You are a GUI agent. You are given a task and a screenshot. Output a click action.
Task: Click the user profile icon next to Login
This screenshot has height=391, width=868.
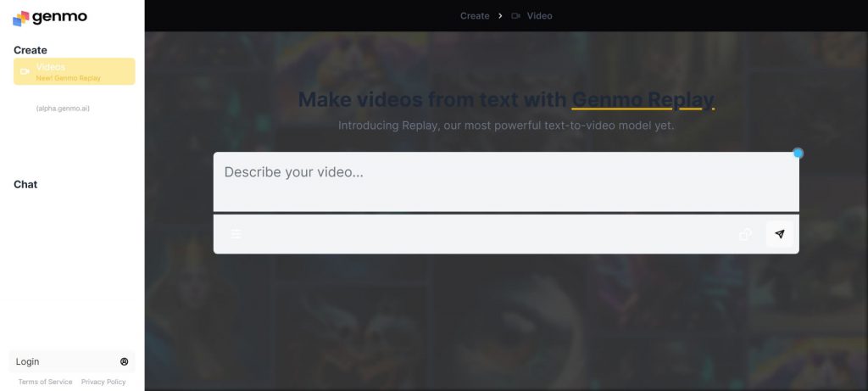(125, 361)
